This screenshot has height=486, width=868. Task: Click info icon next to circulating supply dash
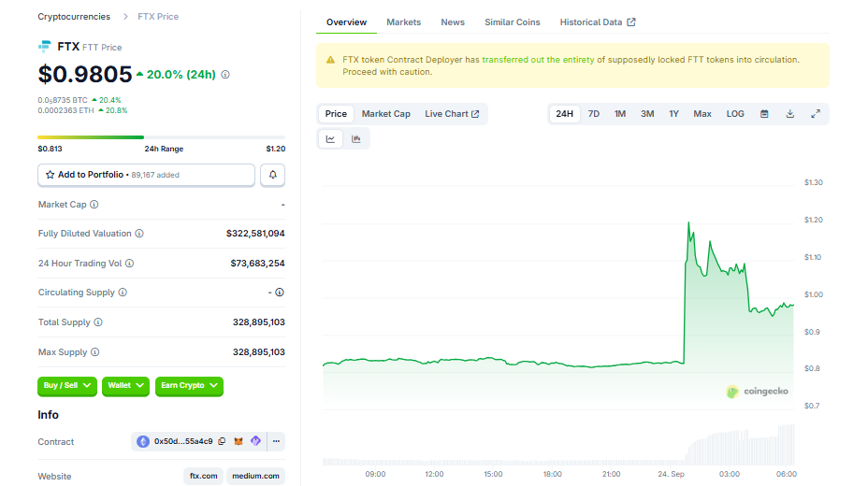click(280, 292)
